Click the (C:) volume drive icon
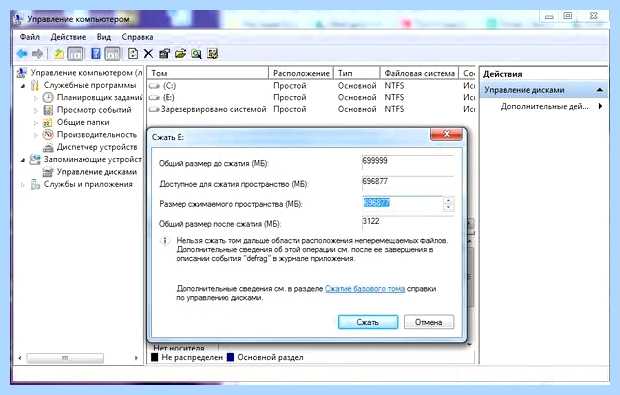 coord(154,86)
